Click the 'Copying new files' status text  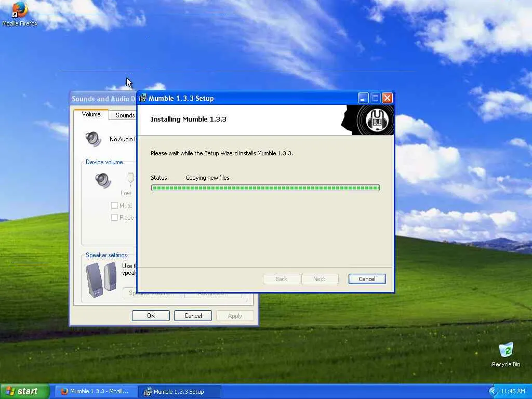pyautogui.click(x=207, y=178)
